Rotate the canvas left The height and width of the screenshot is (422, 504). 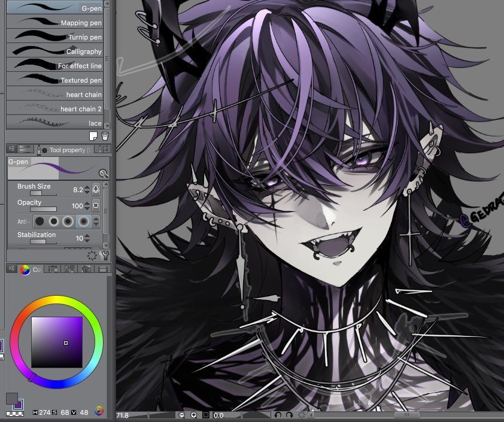[278, 415]
